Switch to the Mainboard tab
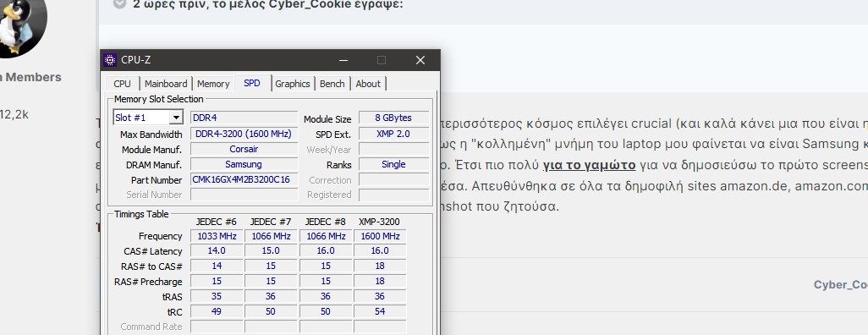Image resolution: width=868 pixels, height=335 pixels. 166,84
